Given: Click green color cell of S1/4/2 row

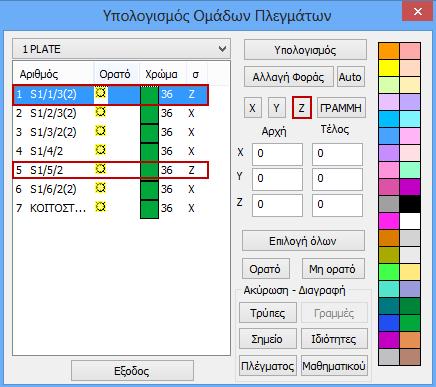Looking at the screenshot, I should pyautogui.click(x=149, y=152).
